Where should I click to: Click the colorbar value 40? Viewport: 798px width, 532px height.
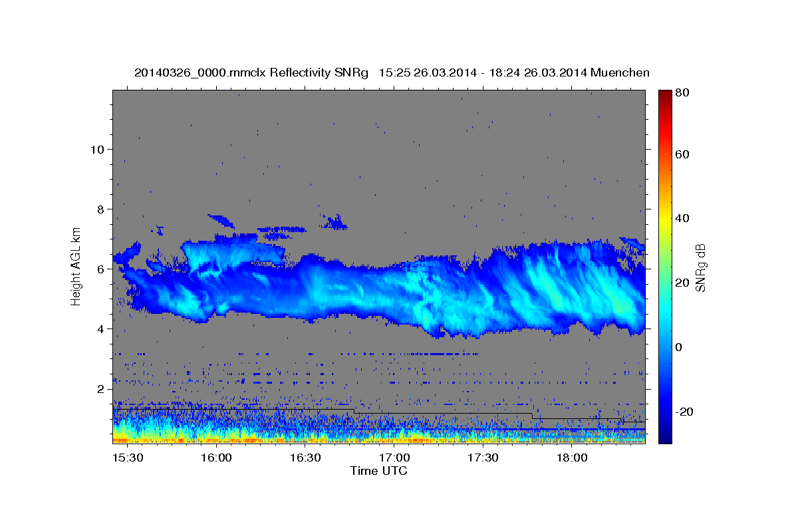(683, 218)
